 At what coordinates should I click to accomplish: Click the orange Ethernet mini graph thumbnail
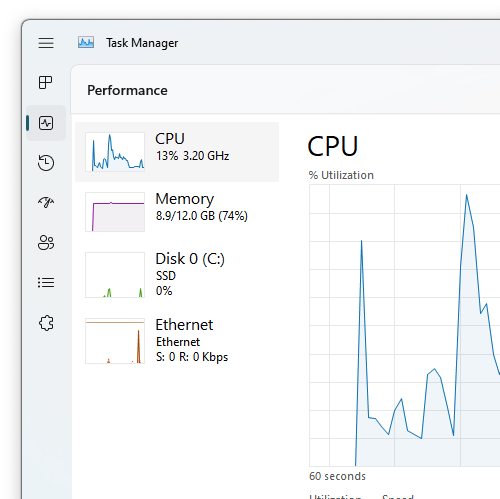click(115, 341)
